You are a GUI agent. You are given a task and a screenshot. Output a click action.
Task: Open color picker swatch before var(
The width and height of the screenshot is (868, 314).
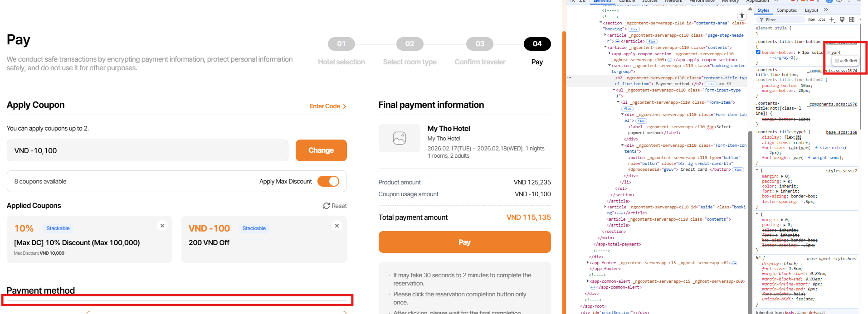tap(829, 53)
